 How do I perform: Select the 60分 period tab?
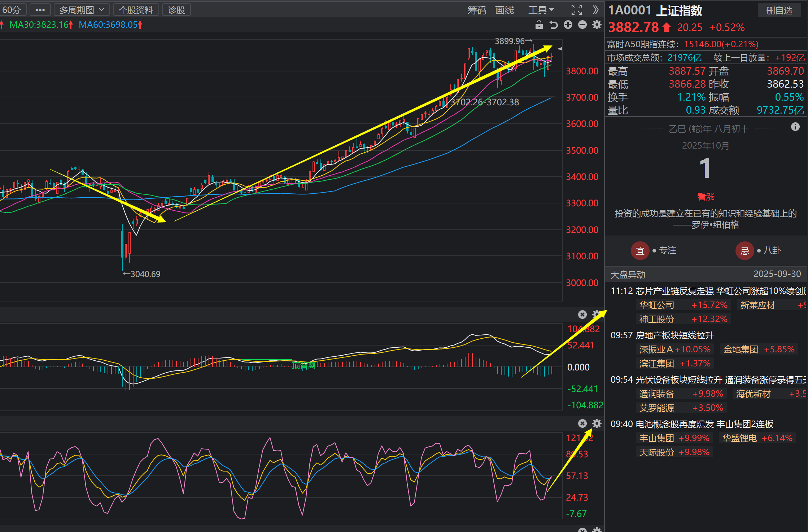[x=12, y=10]
